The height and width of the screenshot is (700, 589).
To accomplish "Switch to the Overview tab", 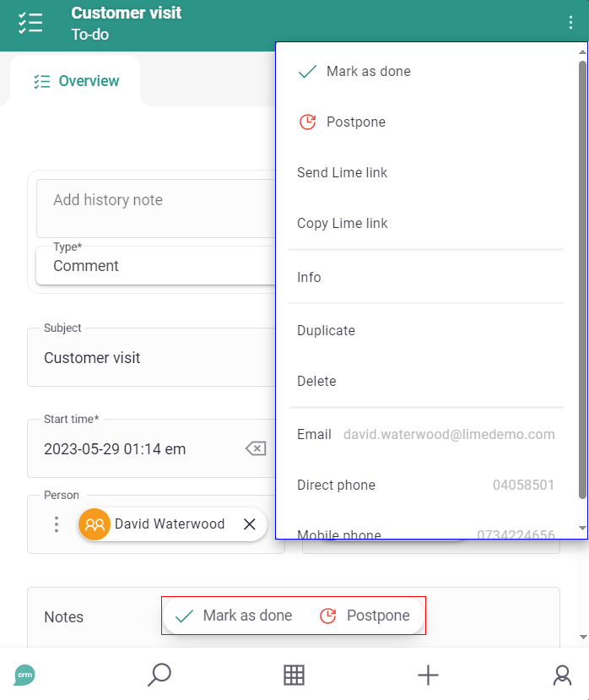I will pyautogui.click(x=77, y=82).
